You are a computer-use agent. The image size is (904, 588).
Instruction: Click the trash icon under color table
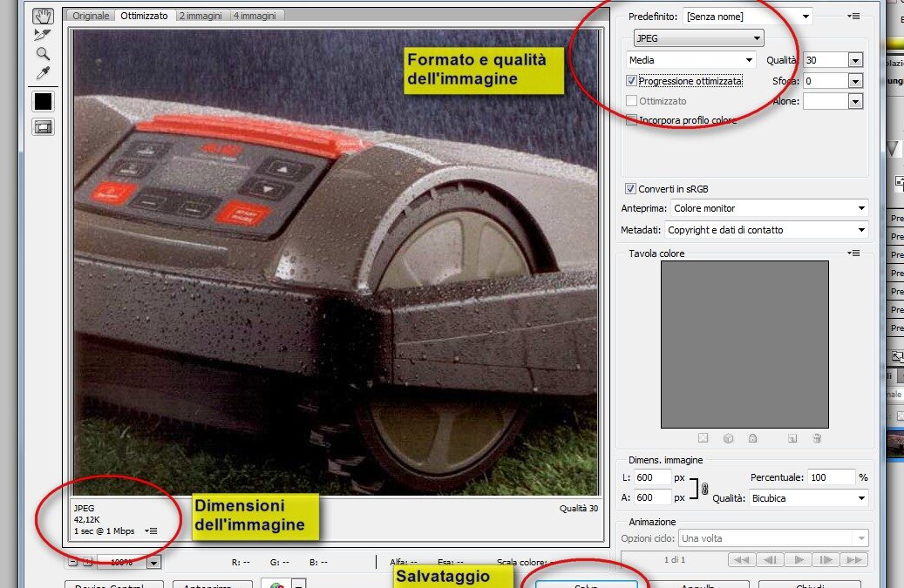point(817,438)
